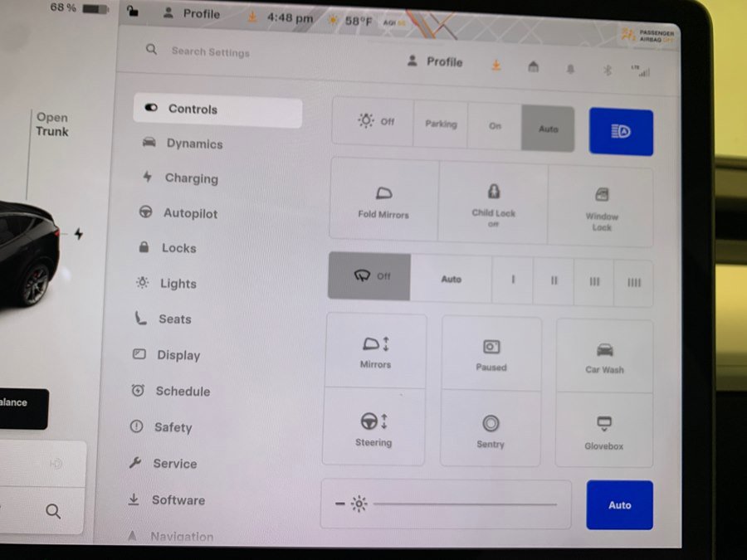The height and width of the screenshot is (560, 747).
Task: Open the Controls settings section
Action: click(217, 110)
